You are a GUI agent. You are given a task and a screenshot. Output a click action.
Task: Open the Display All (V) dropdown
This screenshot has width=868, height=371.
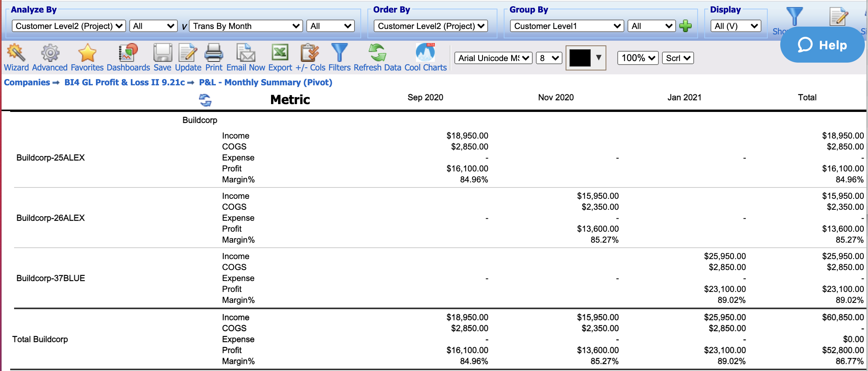[736, 26]
